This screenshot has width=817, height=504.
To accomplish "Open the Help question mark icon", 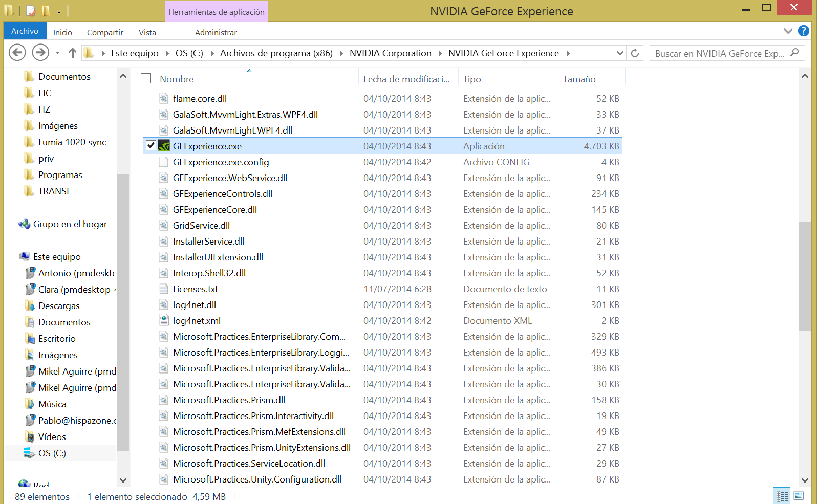I will (x=804, y=31).
